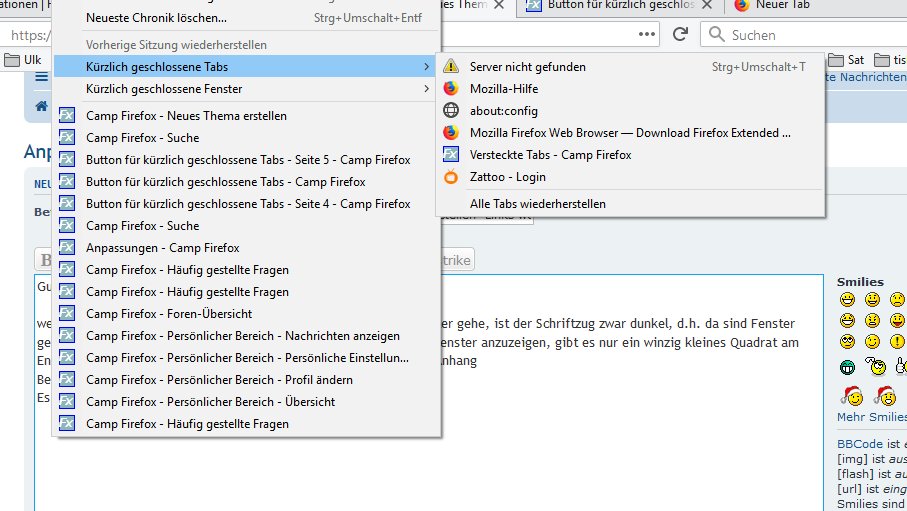Open history entry Anpassungen - Camp Firefox
Screen dimensions: 907x511
point(247,248)
